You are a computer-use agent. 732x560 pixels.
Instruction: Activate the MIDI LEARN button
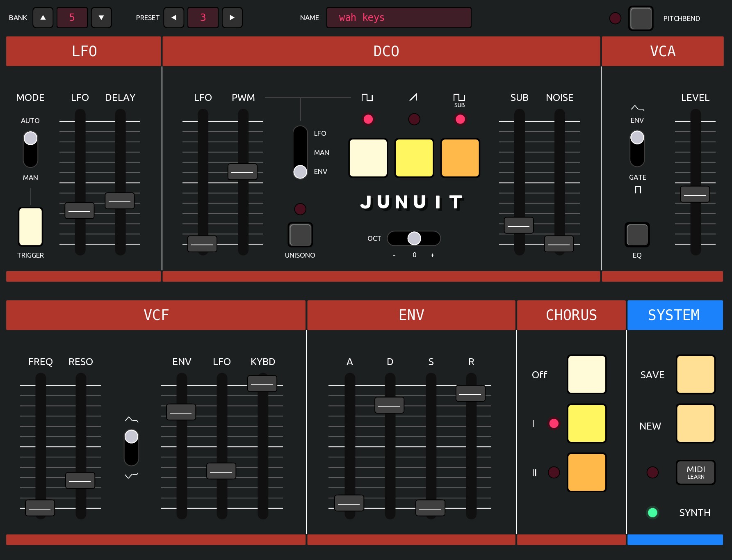696,472
